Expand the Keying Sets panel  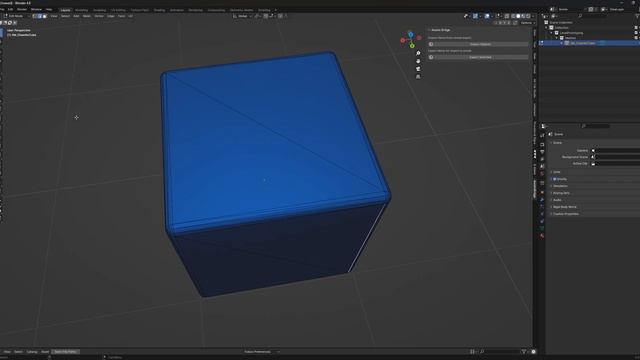click(561, 193)
